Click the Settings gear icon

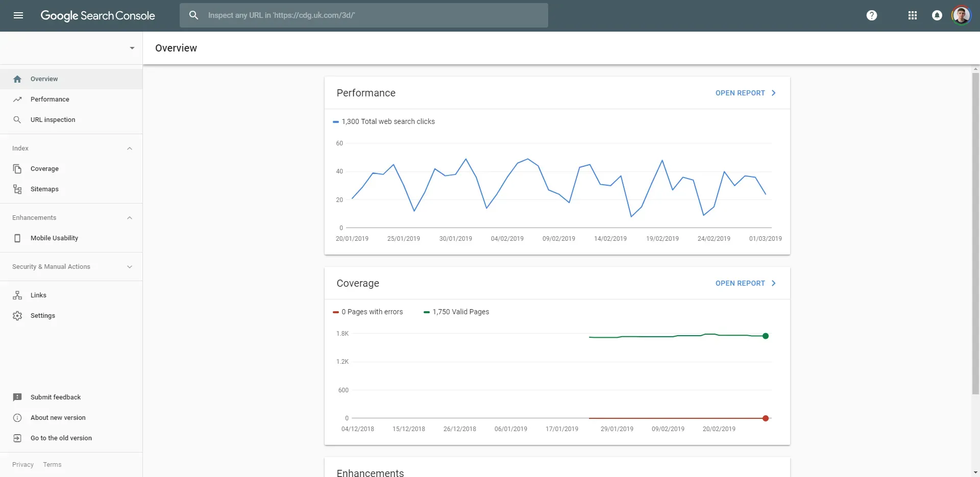[17, 316]
